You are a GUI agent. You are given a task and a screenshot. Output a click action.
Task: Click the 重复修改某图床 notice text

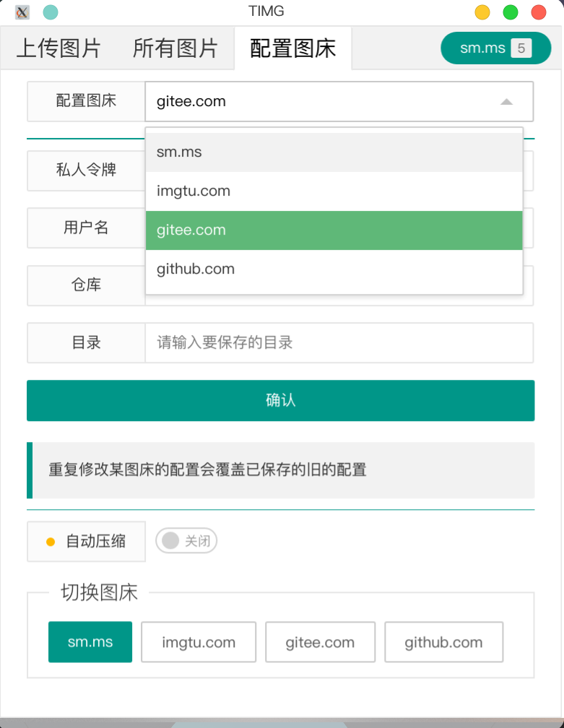(207, 470)
